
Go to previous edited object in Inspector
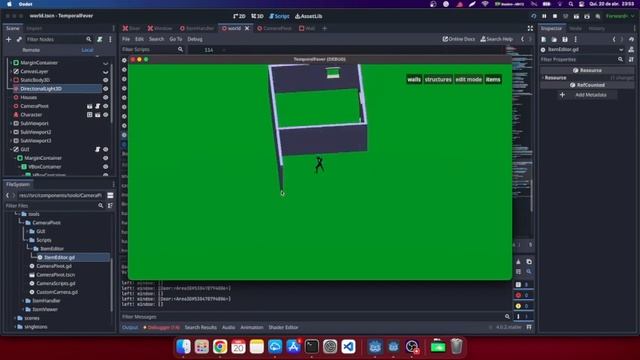[x=614, y=40]
